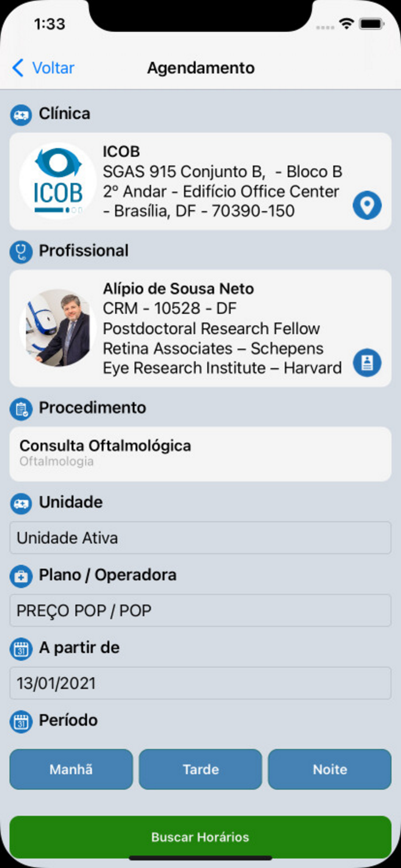Open the professional's profile card icon
The width and height of the screenshot is (401, 868).
(x=367, y=363)
